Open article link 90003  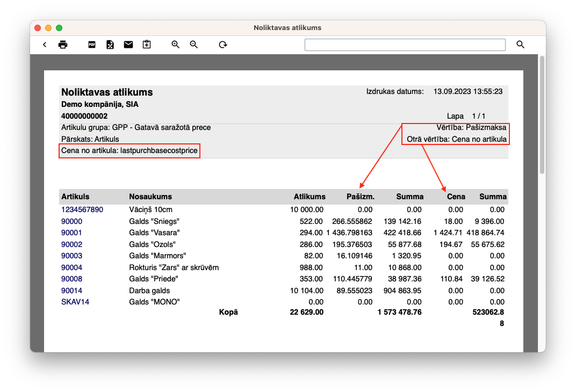(x=71, y=256)
